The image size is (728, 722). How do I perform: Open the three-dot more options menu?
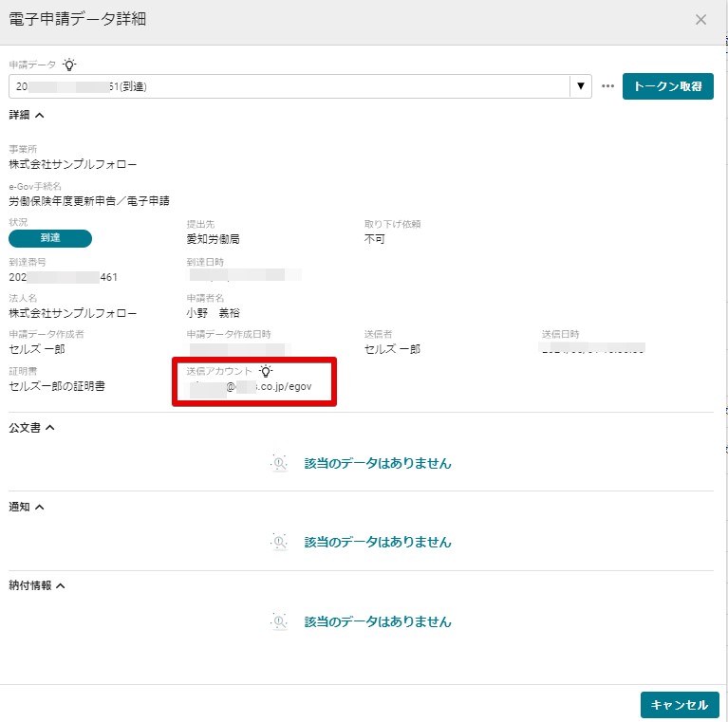point(607,86)
